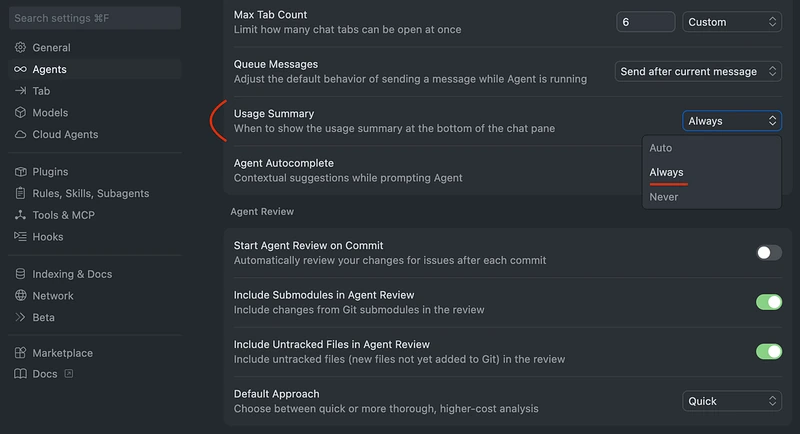
Task: Click the Marketplace icon
Action: click(20, 353)
